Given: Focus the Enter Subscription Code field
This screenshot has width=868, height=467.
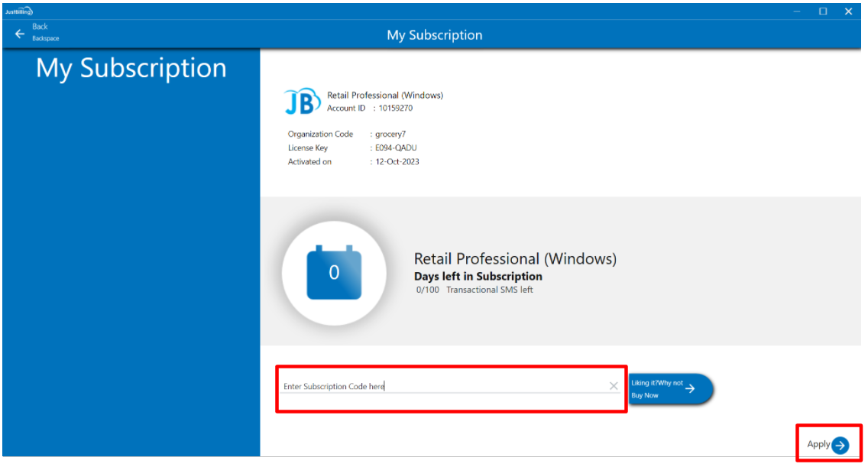Looking at the screenshot, I should (x=443, y=387).
